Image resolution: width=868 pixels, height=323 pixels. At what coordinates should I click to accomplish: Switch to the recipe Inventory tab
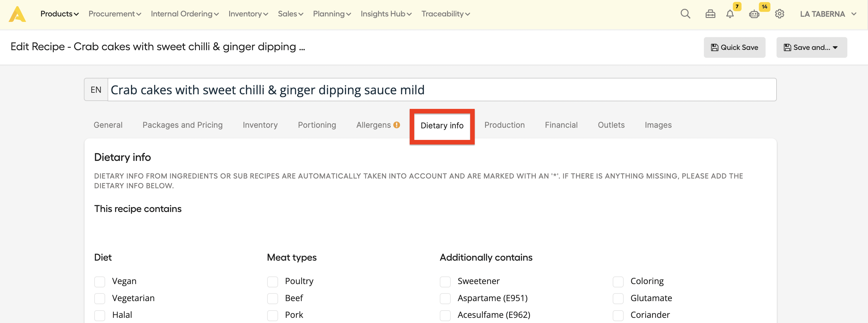coord(260,125)
